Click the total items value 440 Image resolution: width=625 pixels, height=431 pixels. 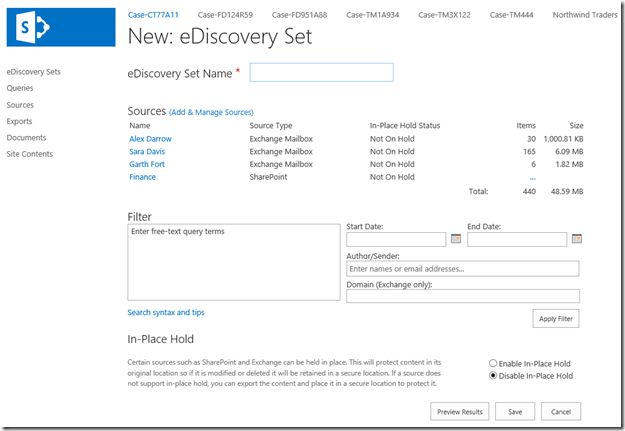point(529,191)
